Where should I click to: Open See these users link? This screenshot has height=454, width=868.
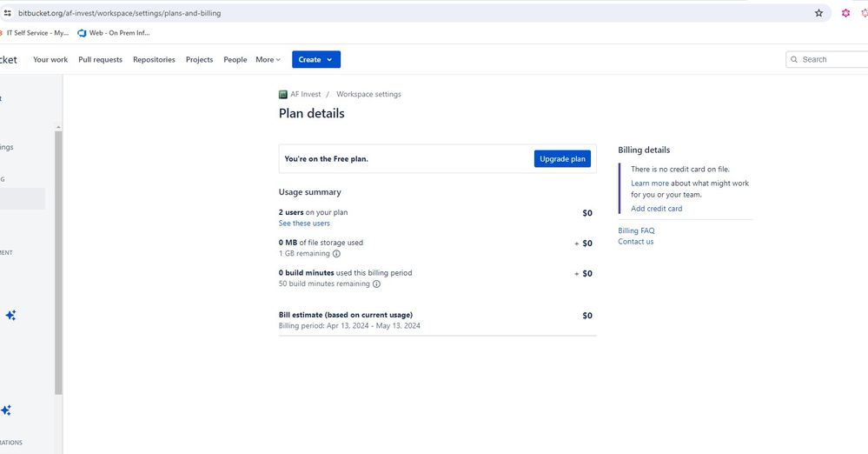(x=304, y=224)
